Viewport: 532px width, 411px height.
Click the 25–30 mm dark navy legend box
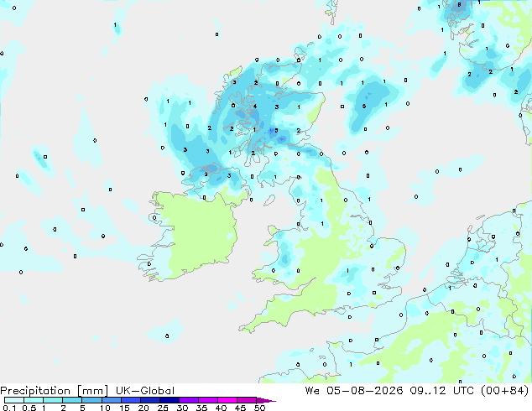click(x=169, y=400)
